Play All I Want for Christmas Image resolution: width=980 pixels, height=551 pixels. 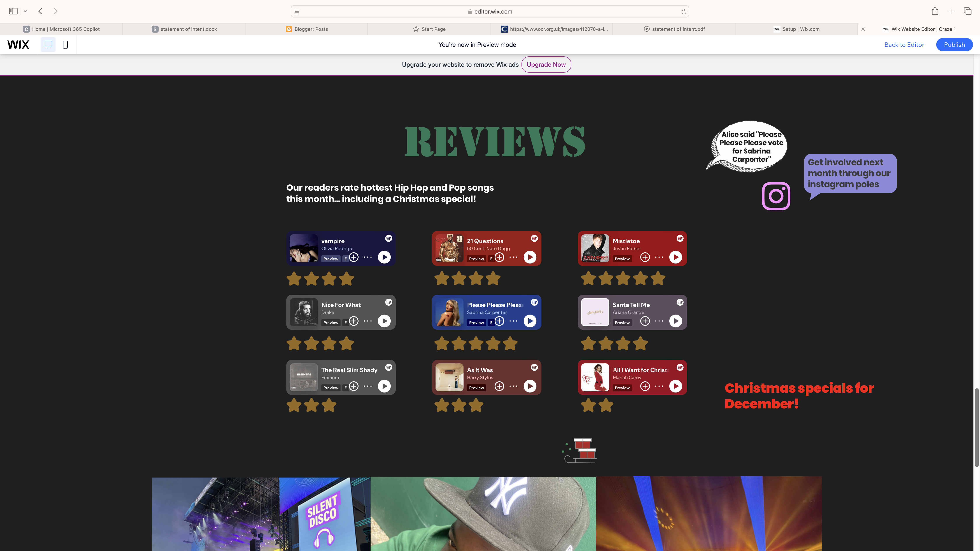pyautogui.click(x=676, y=386)
